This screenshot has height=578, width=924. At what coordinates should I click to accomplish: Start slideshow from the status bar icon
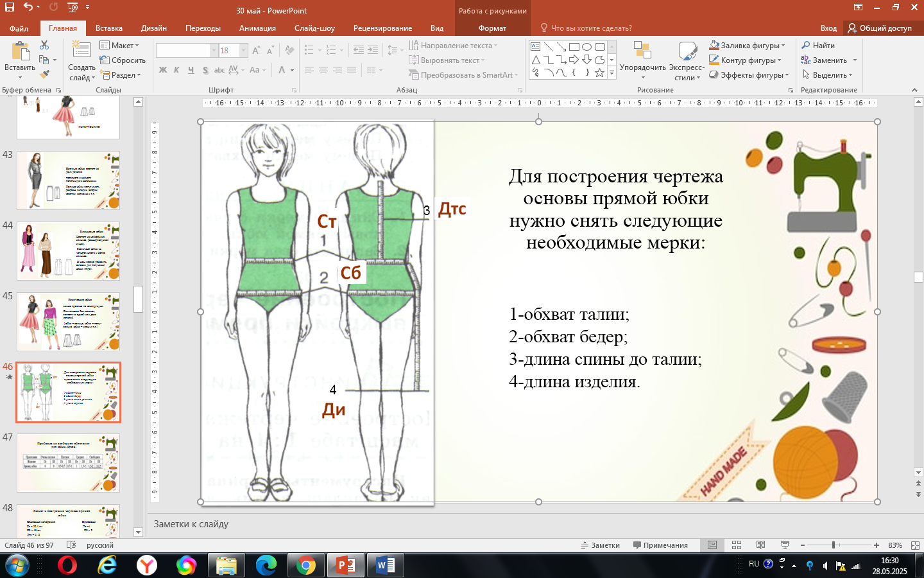point(785,545)
